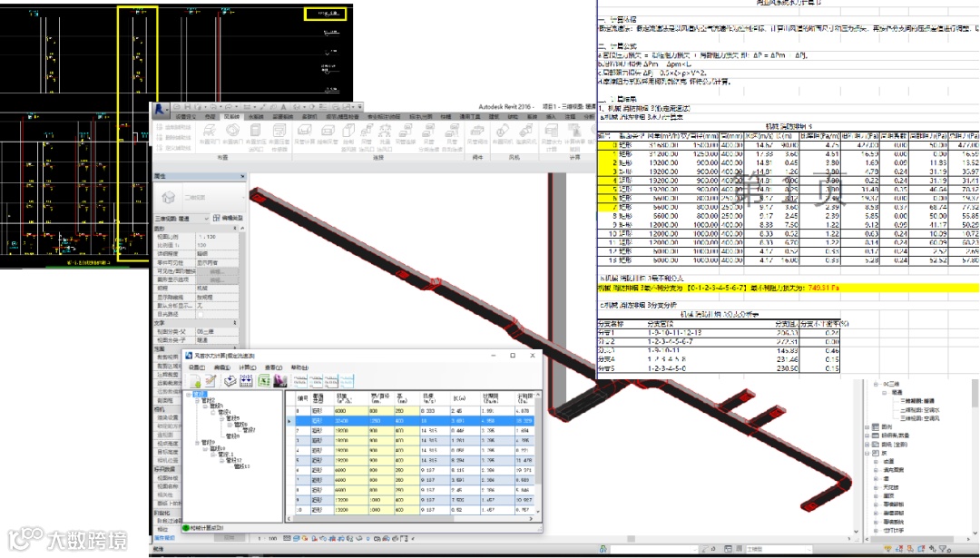Open 三维视图: 空调风 in project browser
Viewport: 980px width, 558px height.
click(920, 418)
